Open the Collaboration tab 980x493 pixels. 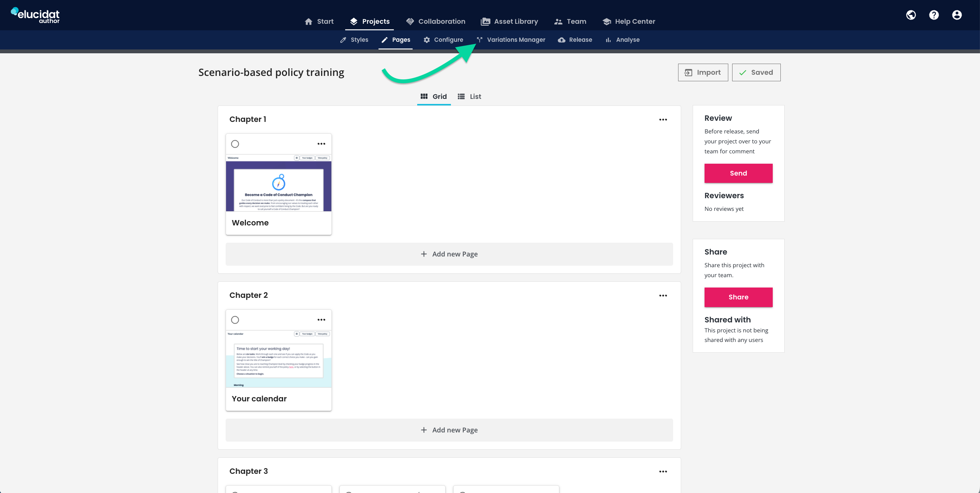pyautogui.click(x=436, y=21)
